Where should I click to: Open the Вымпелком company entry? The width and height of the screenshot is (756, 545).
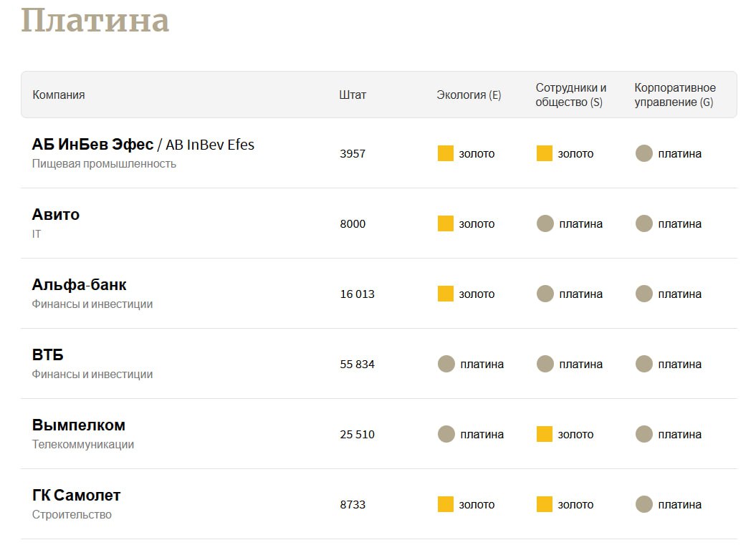(x=78, y=425)
